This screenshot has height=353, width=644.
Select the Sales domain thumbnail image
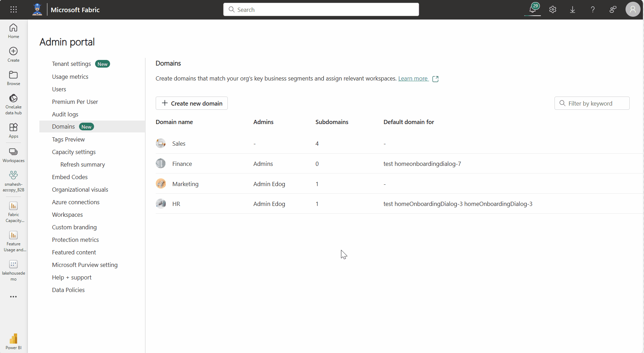pos(161,143)
